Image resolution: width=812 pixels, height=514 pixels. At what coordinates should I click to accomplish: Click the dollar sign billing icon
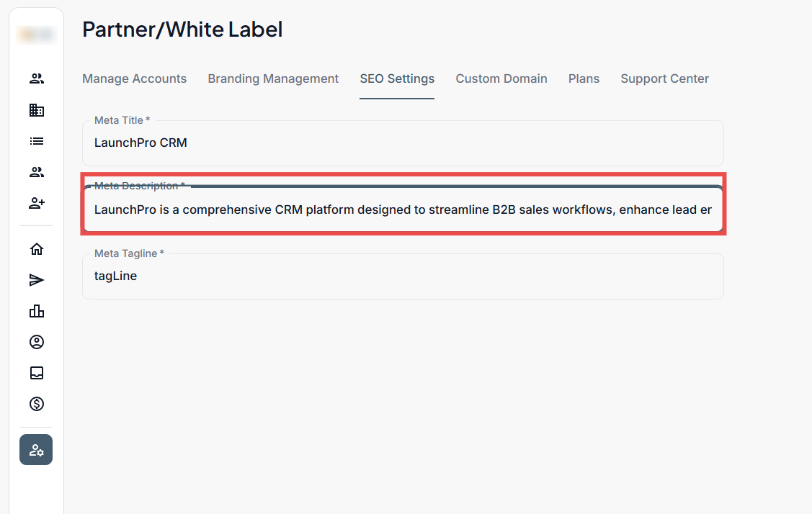[37, 404]
